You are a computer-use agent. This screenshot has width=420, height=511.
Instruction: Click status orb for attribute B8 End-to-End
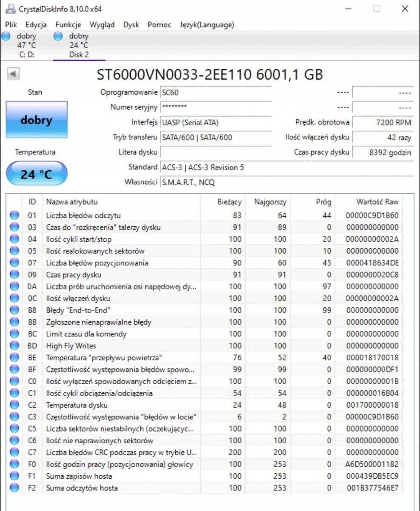pyautogui.click(x=14, y=310)
